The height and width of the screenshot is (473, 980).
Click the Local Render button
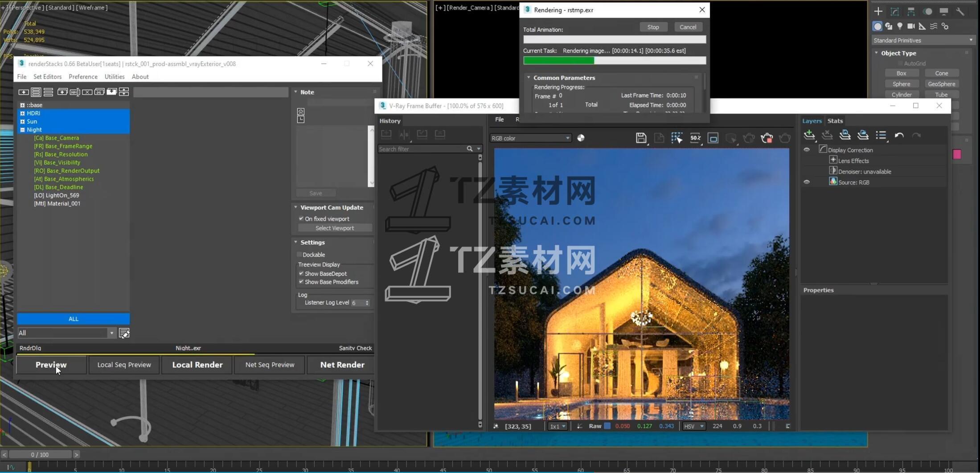pos(197,365)
